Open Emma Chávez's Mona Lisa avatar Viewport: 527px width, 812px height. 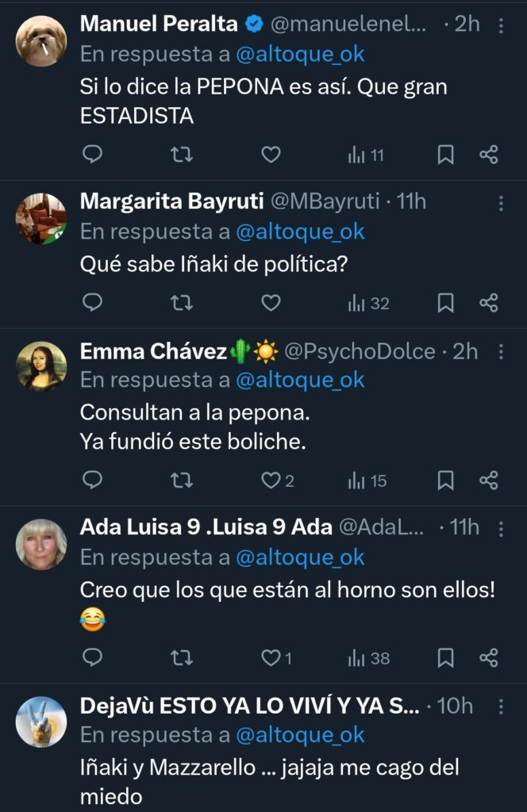click(41, 366)
